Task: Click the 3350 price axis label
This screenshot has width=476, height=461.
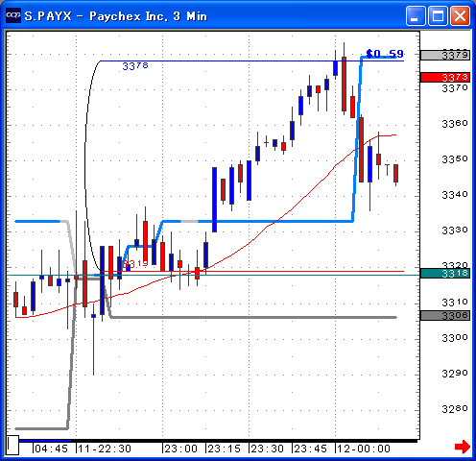Action: pyautogui.click(x=455, y=158)
